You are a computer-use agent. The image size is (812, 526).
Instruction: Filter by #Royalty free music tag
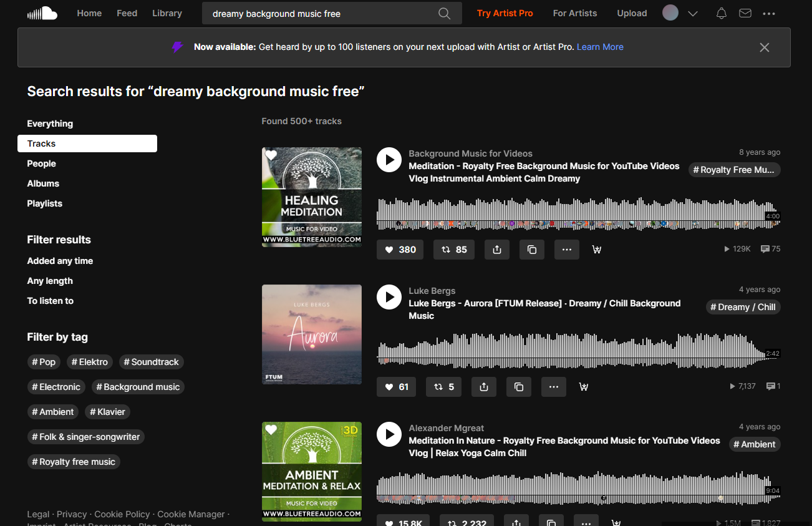click(x=74, y=462)
